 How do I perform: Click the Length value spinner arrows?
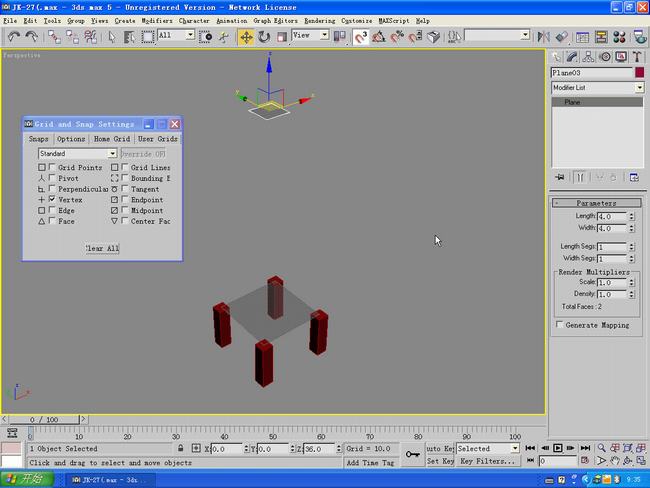[631, 216]
